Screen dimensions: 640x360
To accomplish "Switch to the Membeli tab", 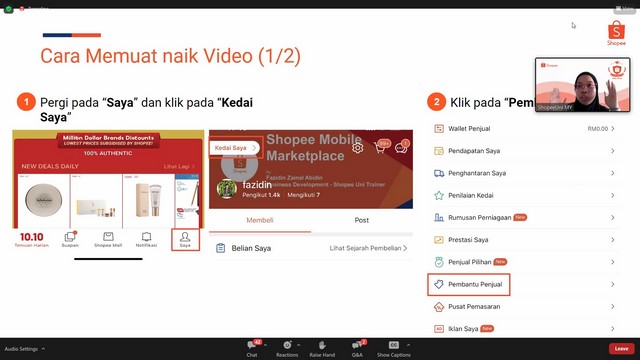I will (260, 220).
